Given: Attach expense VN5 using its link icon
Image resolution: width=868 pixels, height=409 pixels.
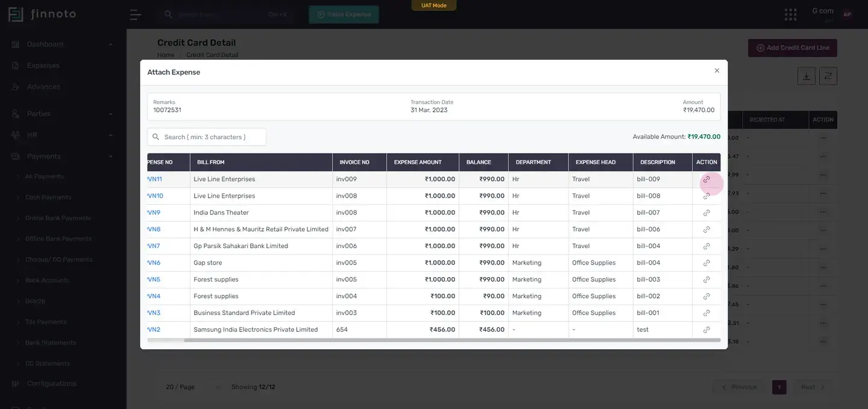Looking at the screenshot, I should click(x=706, y=279).
